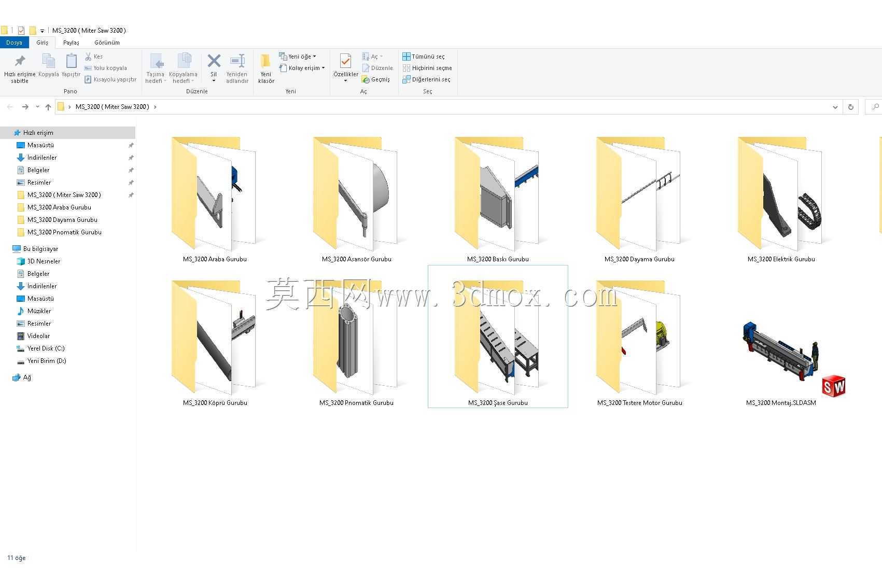Refresh the folder view

[850, 107]
